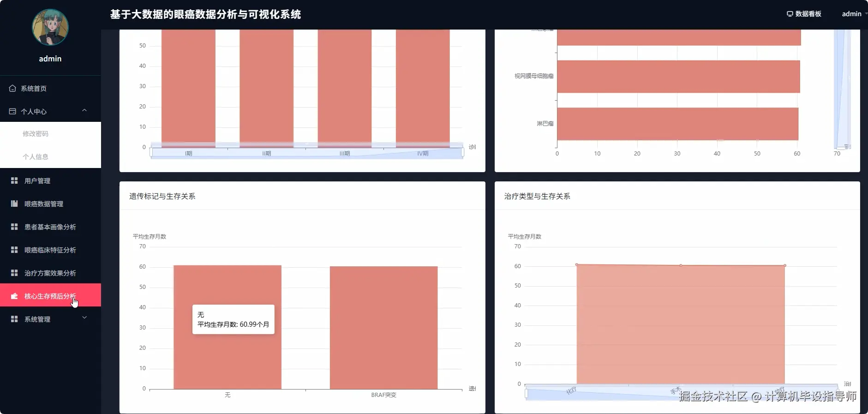The image size is (868, 414).
Task: Click the III期 bar in stage chart
Action: coord(345,88)
